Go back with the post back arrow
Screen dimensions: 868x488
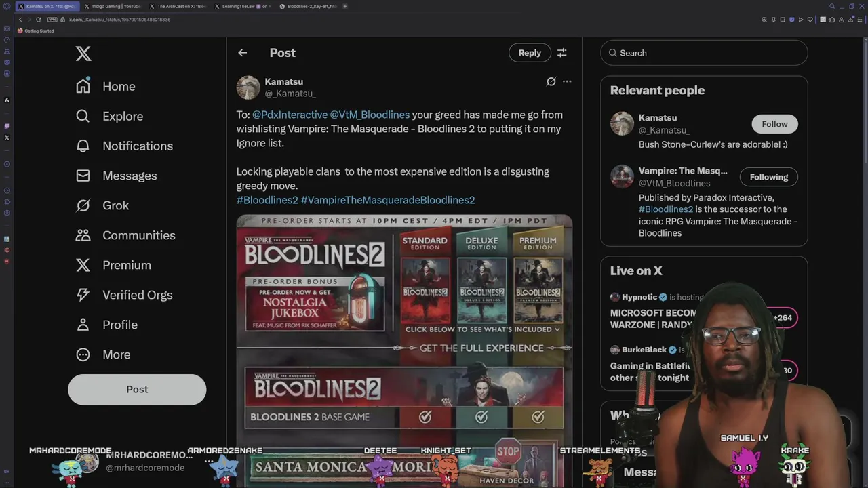pyautogui.click(x=242, y=53)
